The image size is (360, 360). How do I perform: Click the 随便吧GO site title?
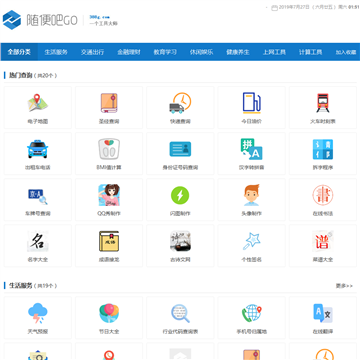pos(52,20)
